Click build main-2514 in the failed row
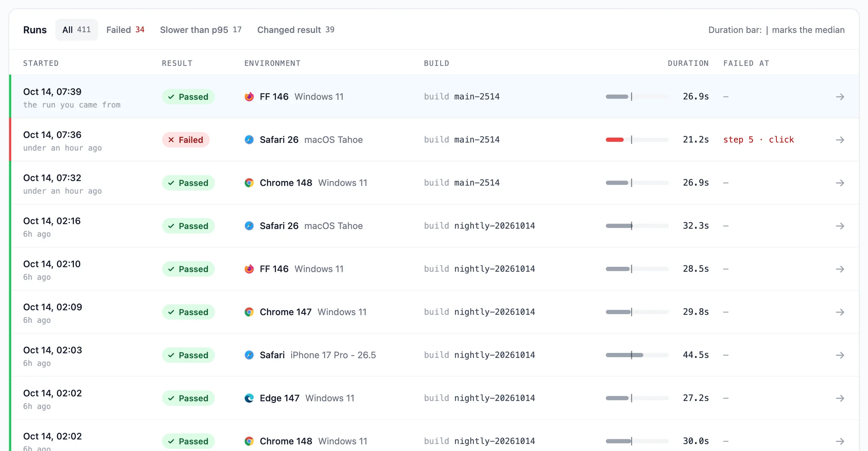The height and width of the screenshot is (451, 868). click(x=462, y=140)
